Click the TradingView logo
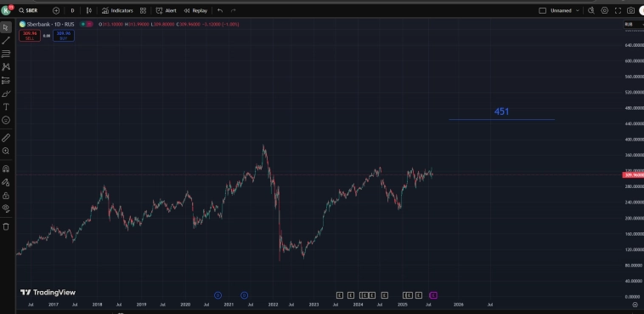 pyautogui.click(x=48, y=293)
